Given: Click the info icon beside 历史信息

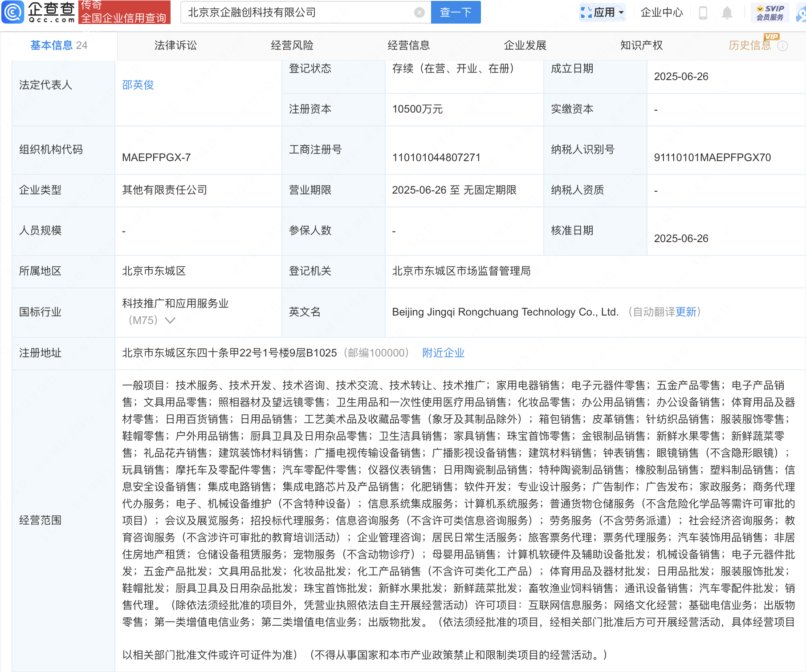Looking at the screenshot, I should click(x=782, y=46).
